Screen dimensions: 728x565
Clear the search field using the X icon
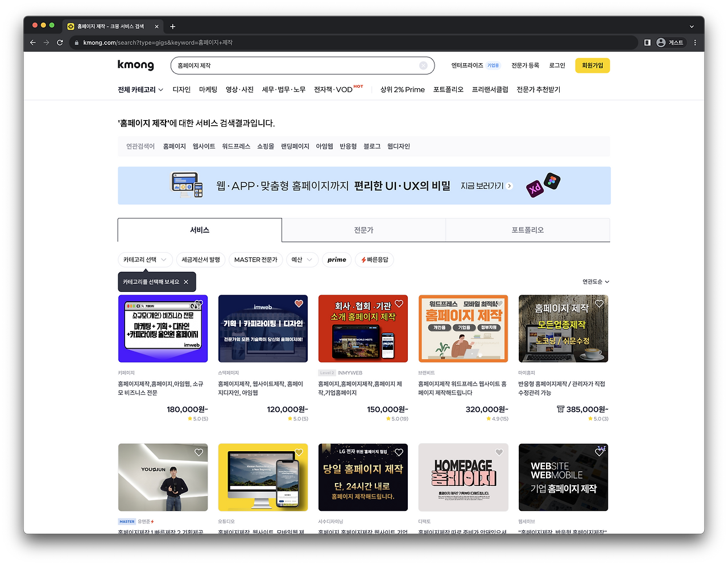tap(423, 65)
